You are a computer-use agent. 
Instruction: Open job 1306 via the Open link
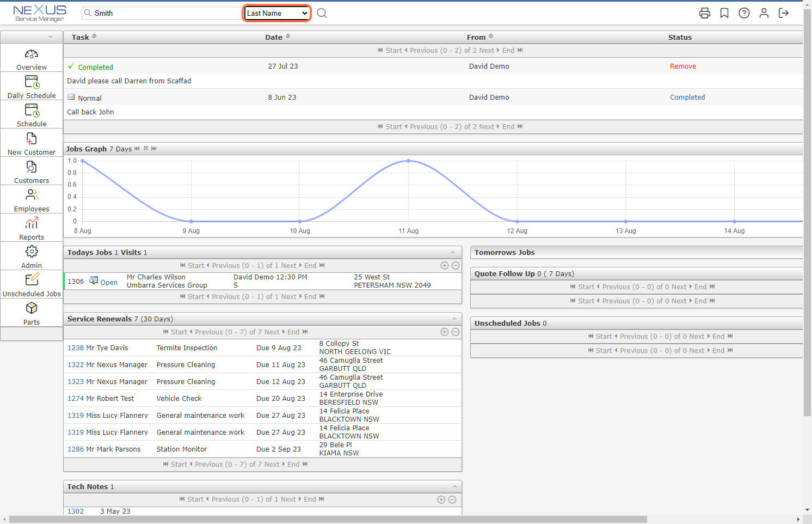(x=109, y=283)
